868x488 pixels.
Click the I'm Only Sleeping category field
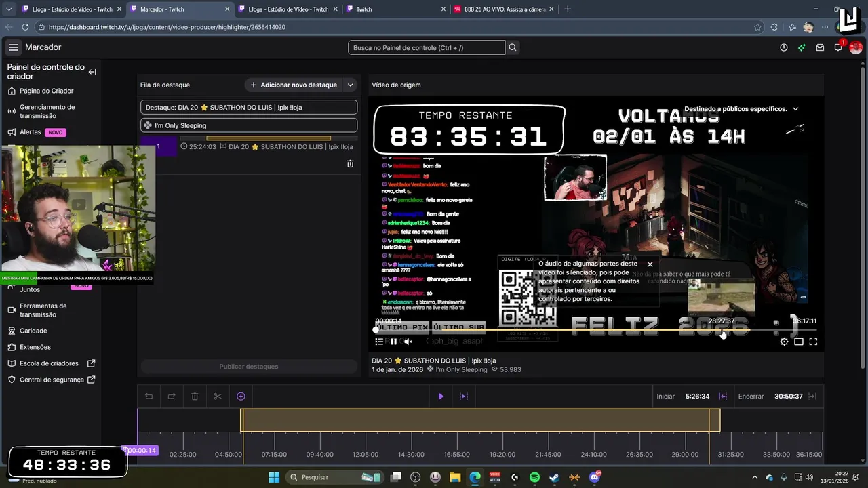pos(249,125)
